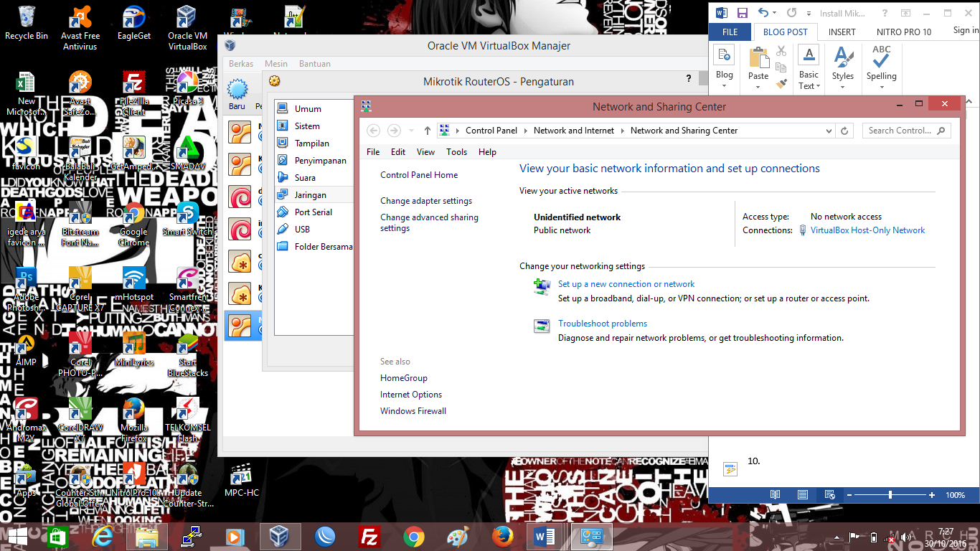Viewport: 980px width, 551px height.
Task: Select Oracle VM VirtualBox desktop icon
Action: coord(187,29)
